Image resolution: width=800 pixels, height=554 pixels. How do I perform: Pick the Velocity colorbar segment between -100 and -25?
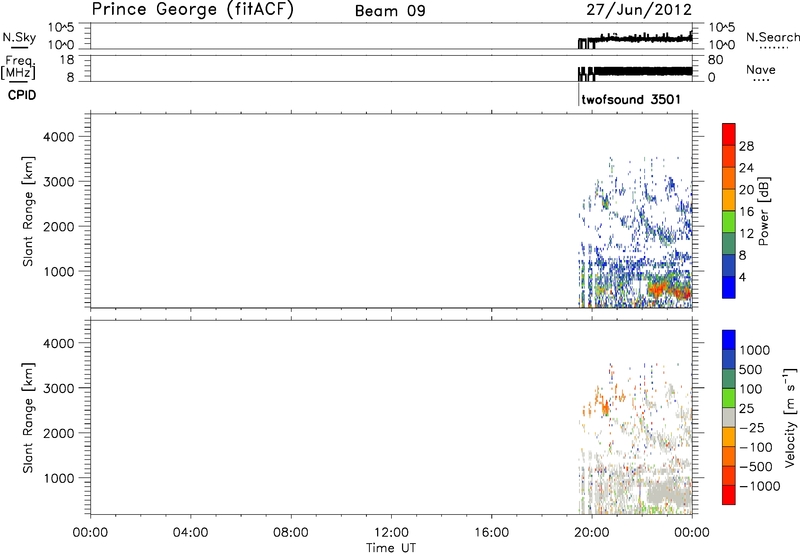coord(729,437)
